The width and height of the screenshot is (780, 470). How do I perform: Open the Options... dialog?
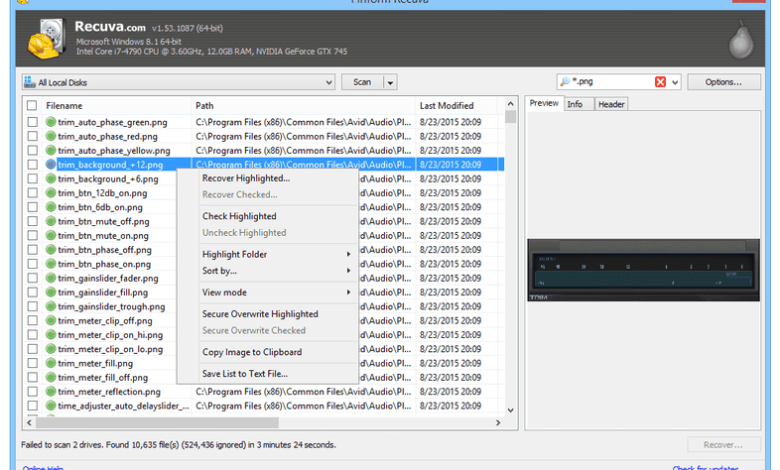(723, 82)
